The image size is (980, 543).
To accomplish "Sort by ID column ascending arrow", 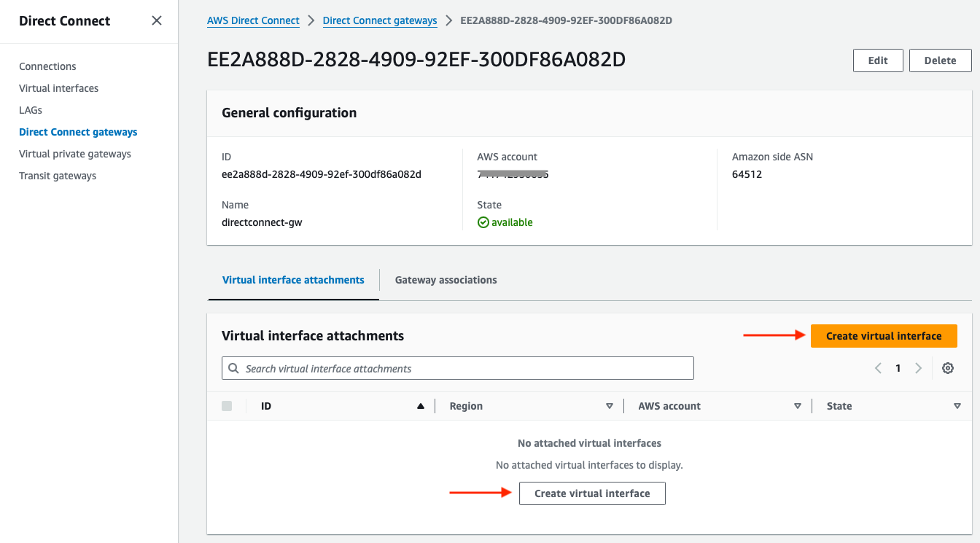I will tap(421, 406).
